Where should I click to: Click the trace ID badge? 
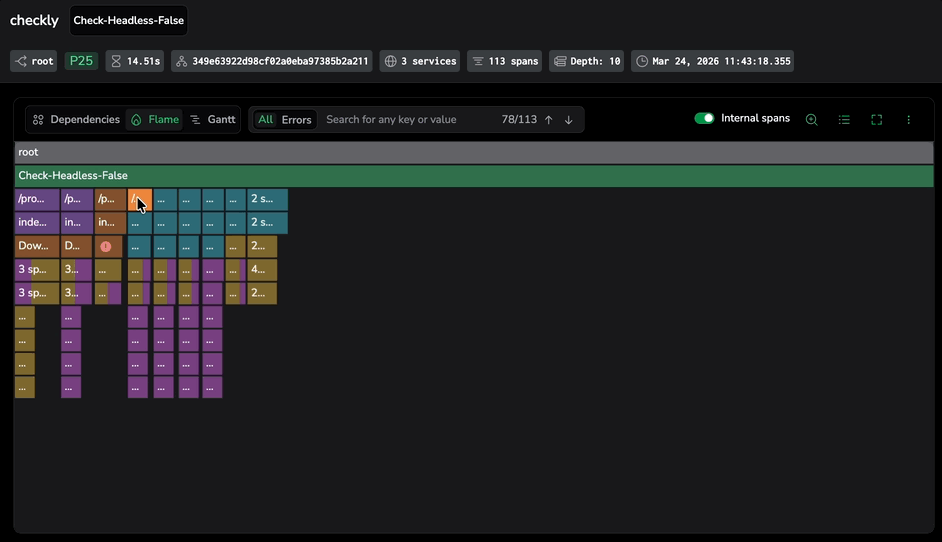click(x=272, y=61)
